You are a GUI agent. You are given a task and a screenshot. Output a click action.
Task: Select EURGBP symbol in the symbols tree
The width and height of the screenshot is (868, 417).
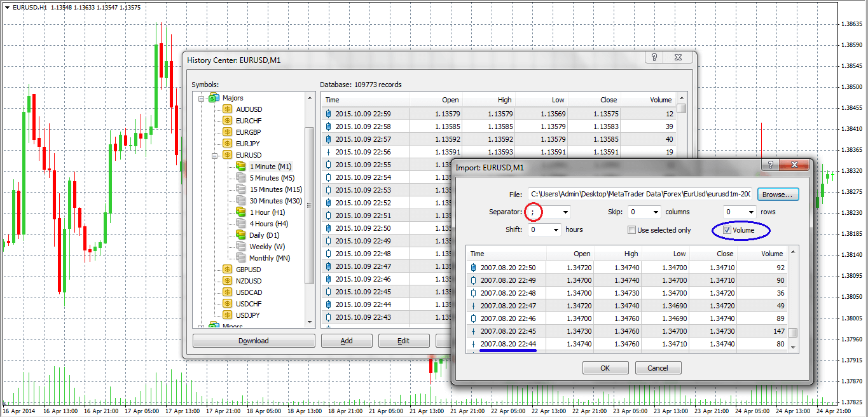249,132
